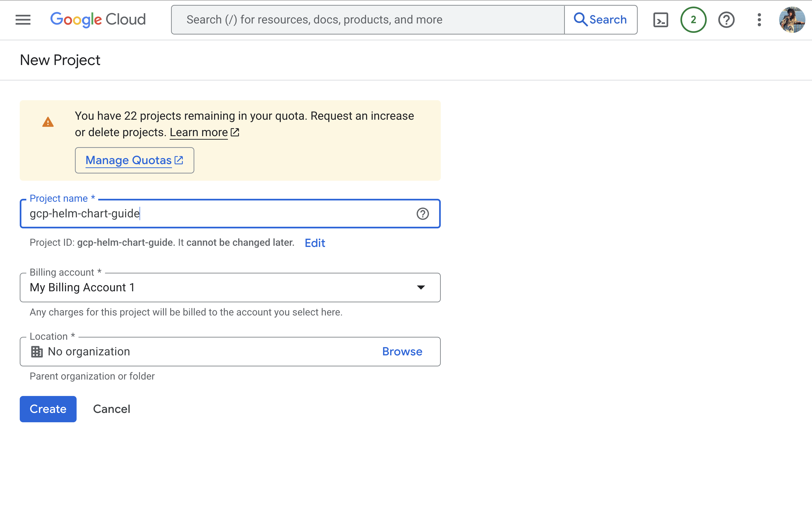Open the help question mark menu
Image resolution: width=812 pixels, height=507 pixels.
(x=726, y=20)
